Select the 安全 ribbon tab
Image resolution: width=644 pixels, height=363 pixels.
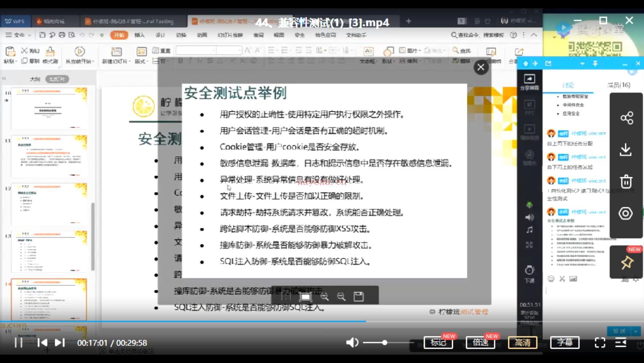[x=300, y=35]
